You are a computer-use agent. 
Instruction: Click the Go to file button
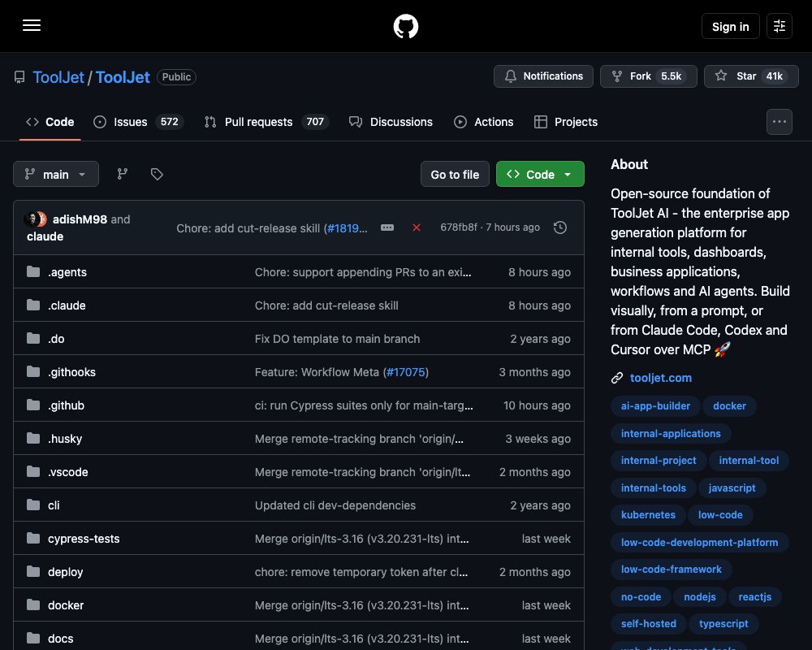click(455, 174)
